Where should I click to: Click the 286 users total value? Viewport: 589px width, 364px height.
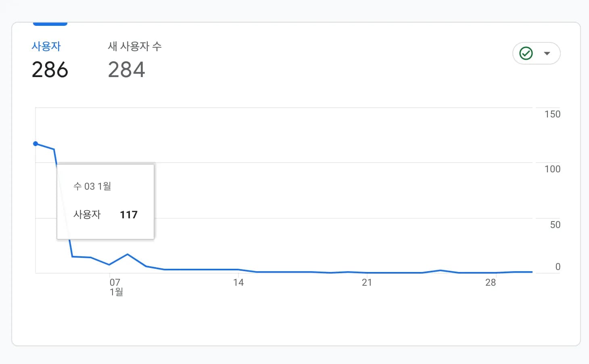pyautogui.click(x=50, y=69)
